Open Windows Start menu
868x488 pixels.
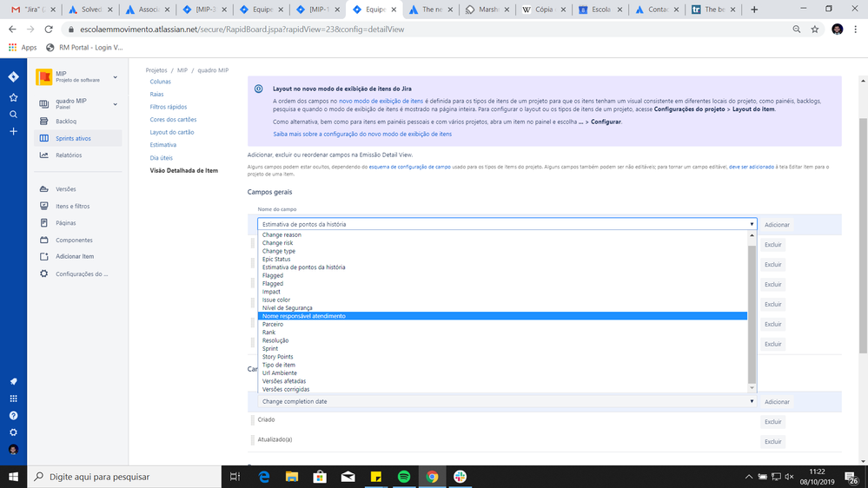click(13, 477)
